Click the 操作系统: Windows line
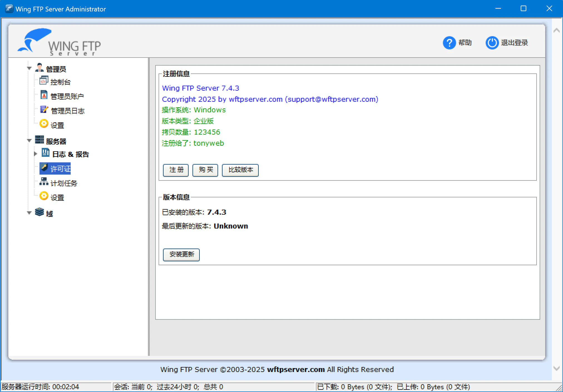This screenshot has height=392, width=563. tap(194, 110)
